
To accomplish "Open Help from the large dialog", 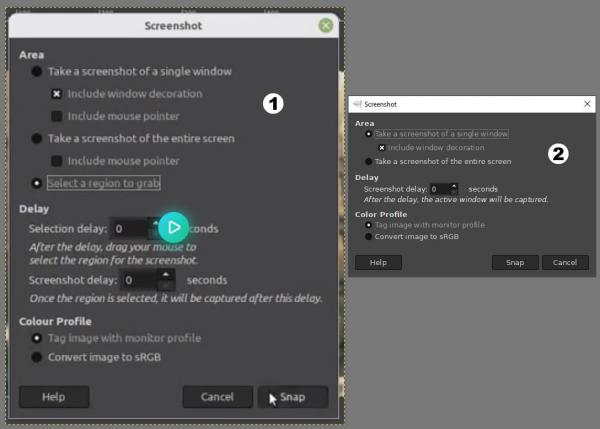I will pyautogui.click(x=54, y=397).
